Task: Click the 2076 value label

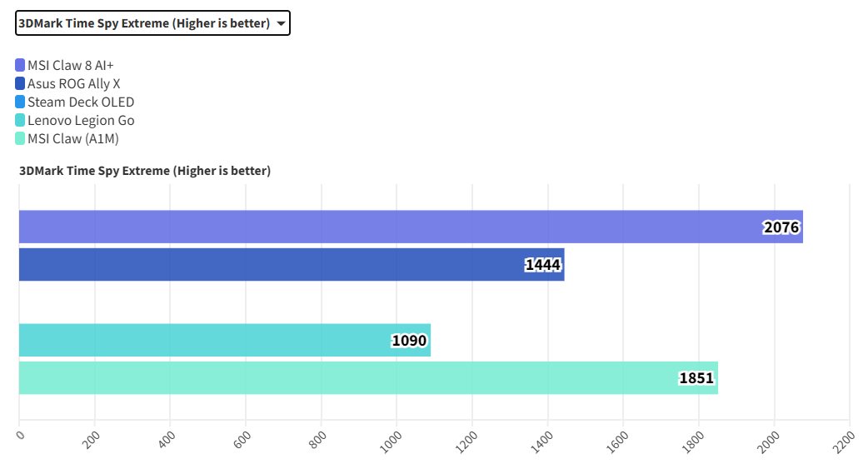Action: [781, 227]
